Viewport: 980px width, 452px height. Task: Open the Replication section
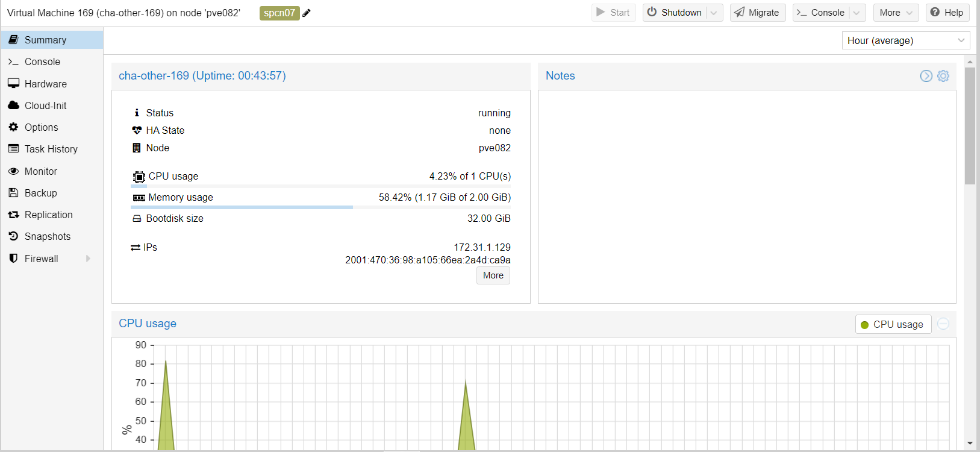coord(52,215)
